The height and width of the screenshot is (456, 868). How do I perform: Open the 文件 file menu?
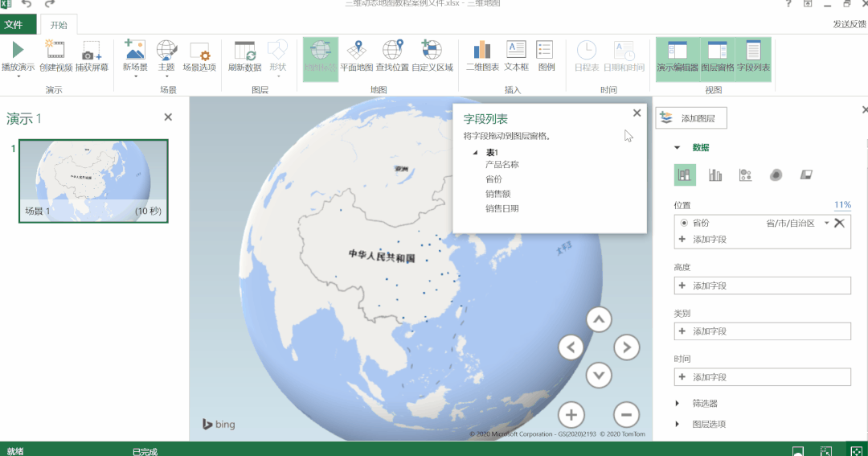[x=17, y=24]
